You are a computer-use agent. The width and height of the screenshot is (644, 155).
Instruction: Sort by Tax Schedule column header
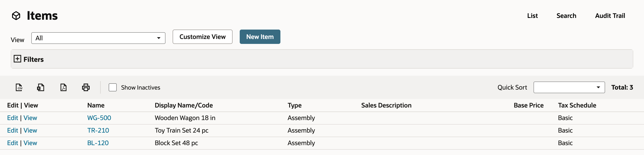(577, 105)
